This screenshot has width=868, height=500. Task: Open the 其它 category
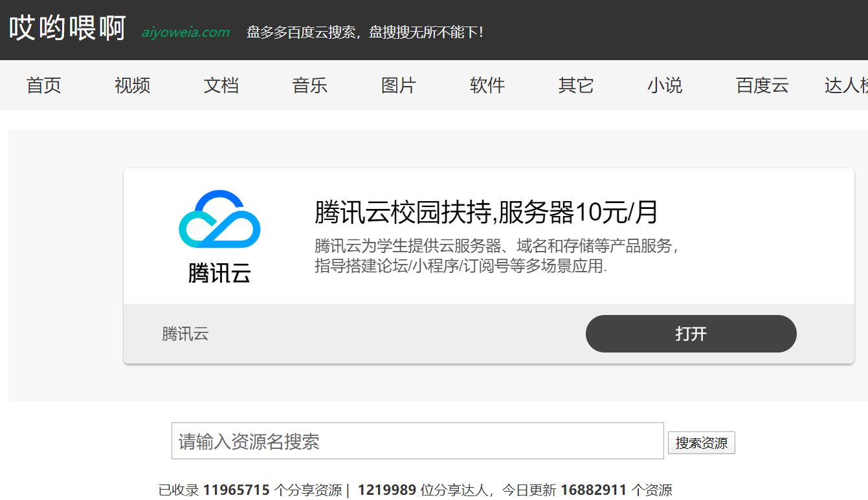pos(576,85)
